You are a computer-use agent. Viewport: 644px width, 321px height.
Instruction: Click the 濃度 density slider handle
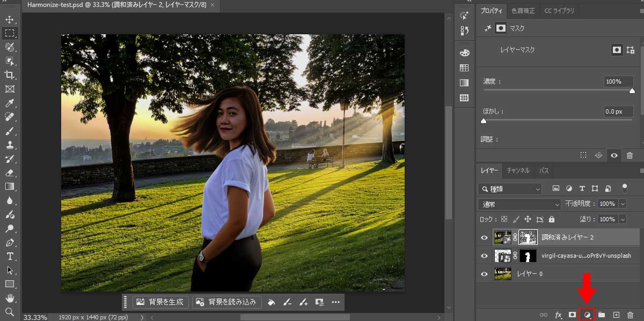632,91
